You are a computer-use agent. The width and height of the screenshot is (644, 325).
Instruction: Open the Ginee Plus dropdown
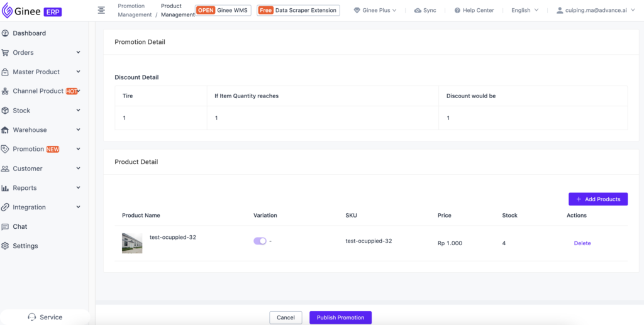pos(375,10)
